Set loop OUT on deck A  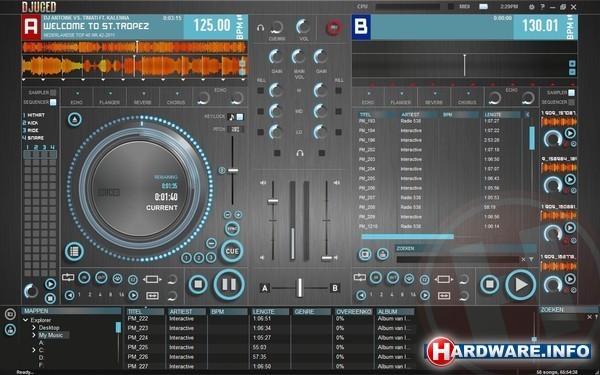point(101,278)
